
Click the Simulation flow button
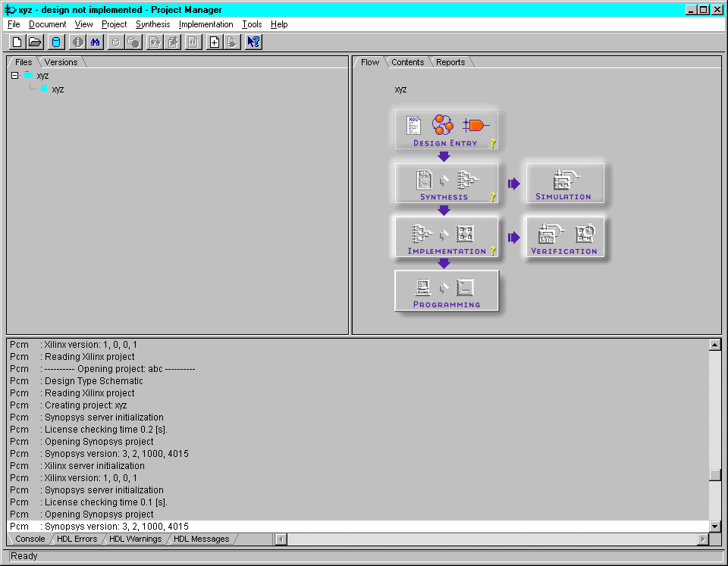[563, 183]
